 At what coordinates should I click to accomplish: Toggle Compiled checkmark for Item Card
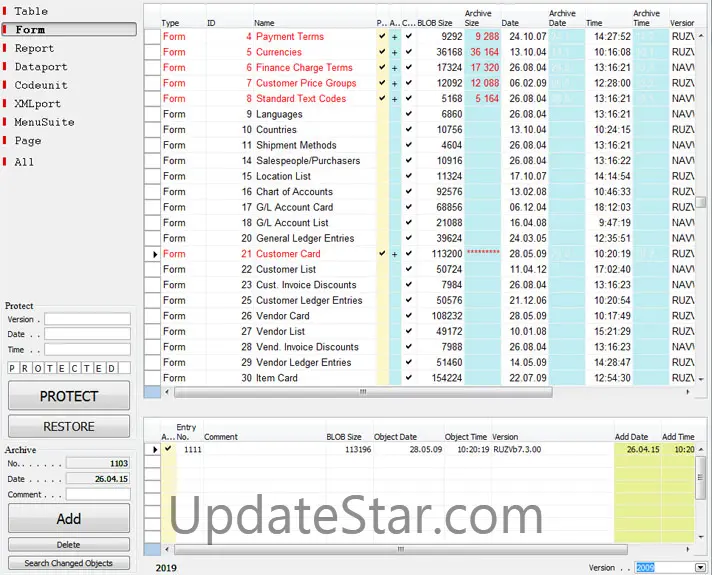click(x=409, y=378)
